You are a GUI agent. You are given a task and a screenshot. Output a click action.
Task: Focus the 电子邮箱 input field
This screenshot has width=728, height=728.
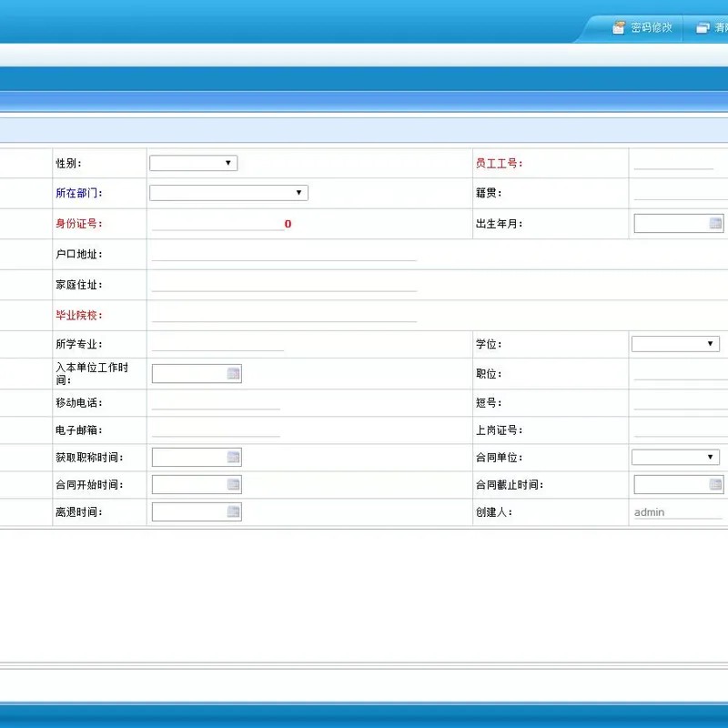pyautogui.click(x=216, y=430)
